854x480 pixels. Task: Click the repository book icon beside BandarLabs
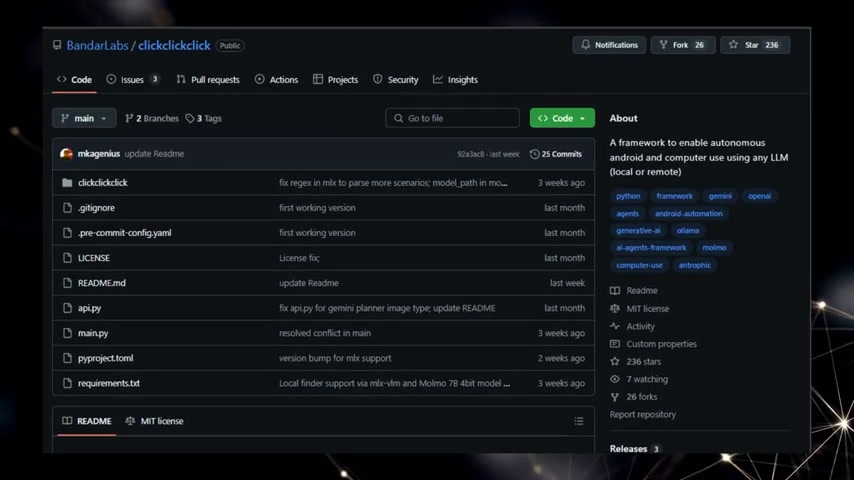pos(57,45)
